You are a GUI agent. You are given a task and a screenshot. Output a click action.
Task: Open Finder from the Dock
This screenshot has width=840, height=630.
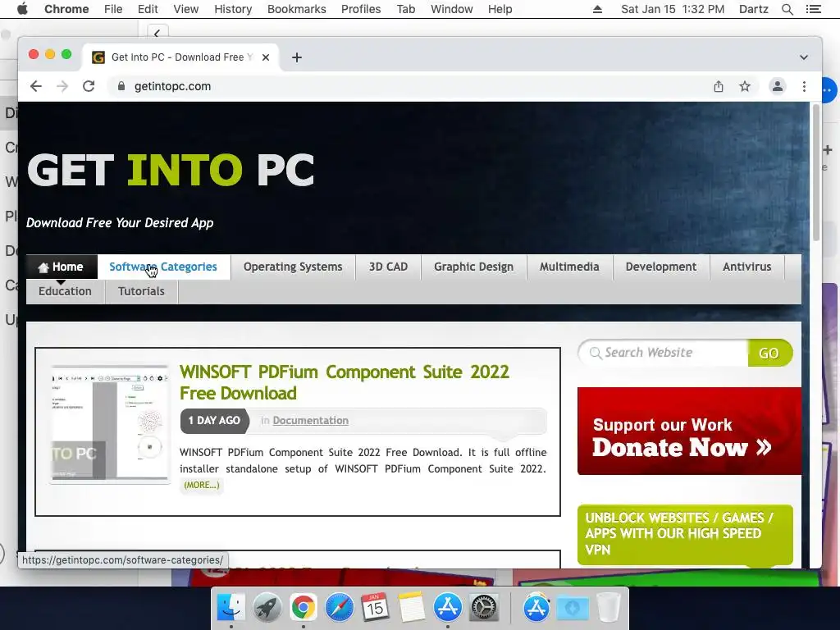tap(231, 607)
